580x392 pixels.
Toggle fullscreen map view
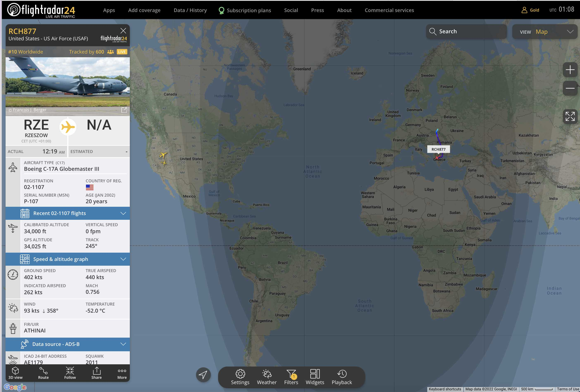(570, 116)
